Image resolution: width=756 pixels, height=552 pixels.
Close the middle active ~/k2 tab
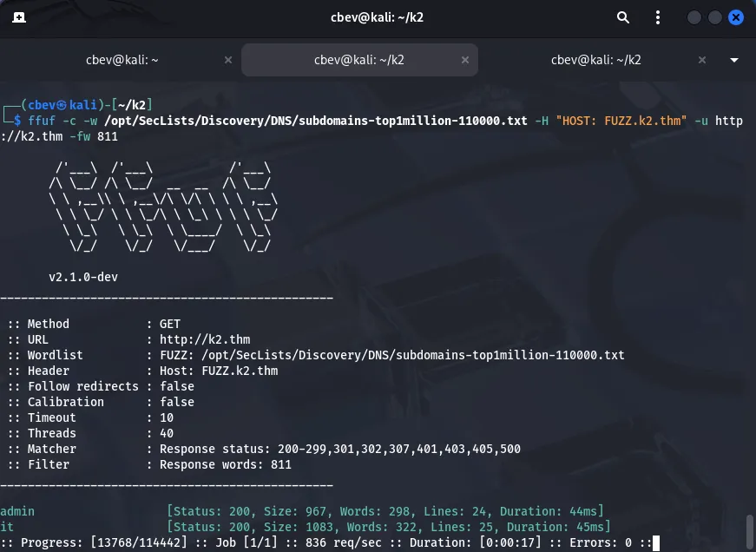[x=466, y=60]
